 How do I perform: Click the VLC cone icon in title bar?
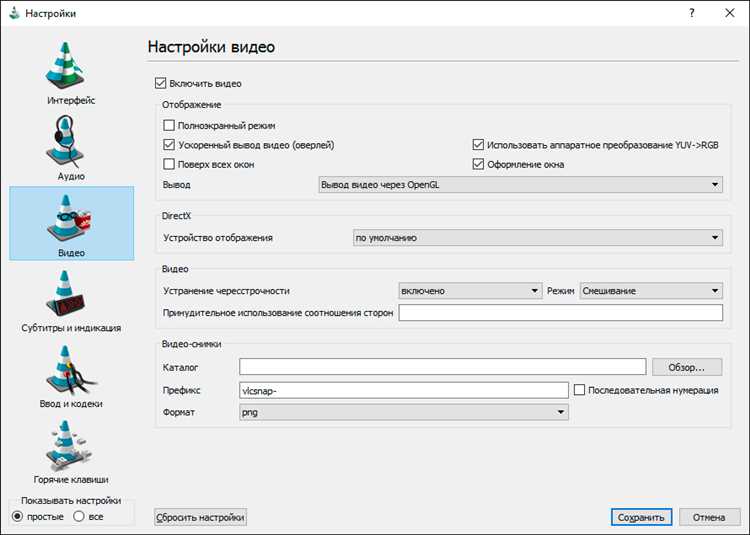(14, 13)
